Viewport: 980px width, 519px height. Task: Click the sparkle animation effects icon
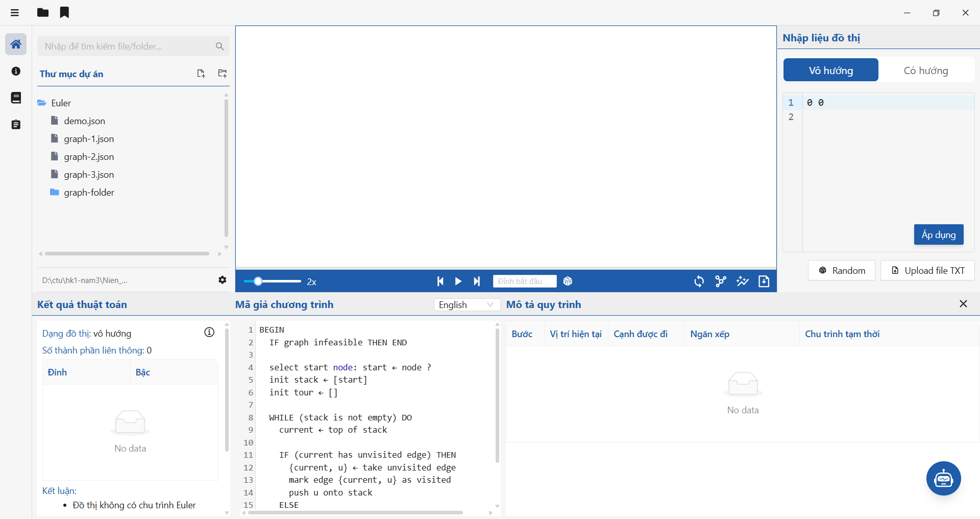(743, 281)
